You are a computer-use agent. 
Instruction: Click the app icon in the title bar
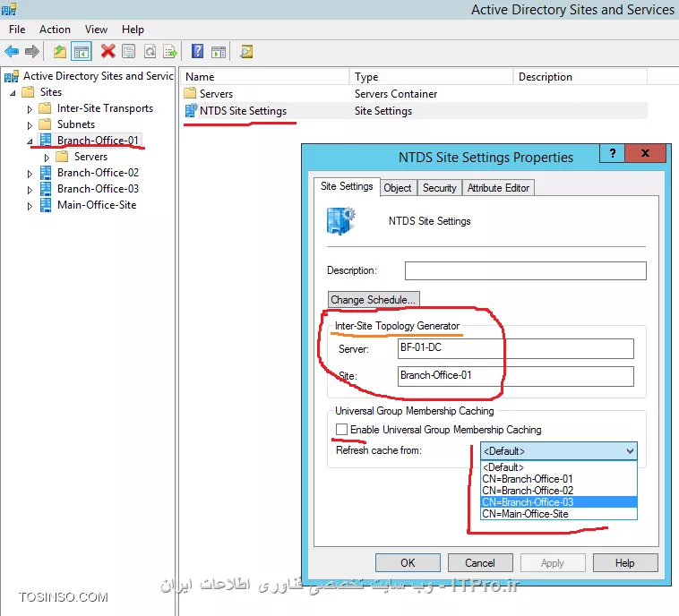9,9
